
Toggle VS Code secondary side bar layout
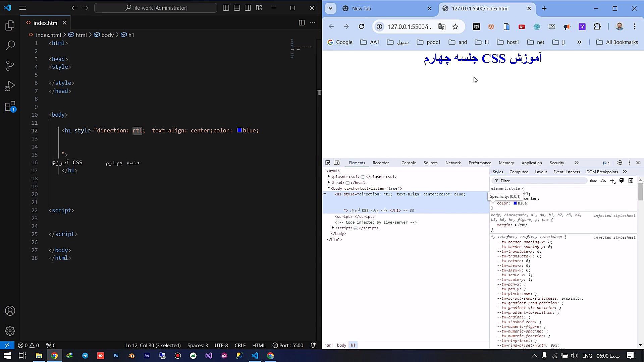248,8
